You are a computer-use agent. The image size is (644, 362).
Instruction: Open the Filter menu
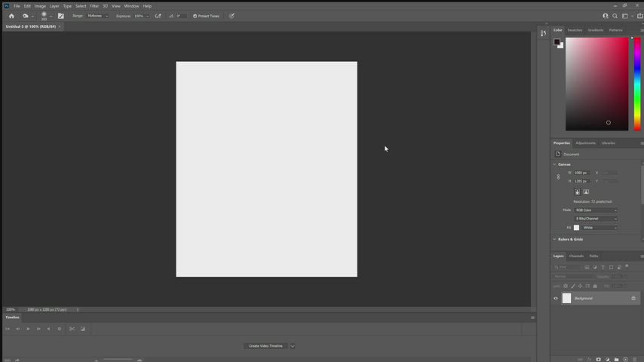pos(94,6)
